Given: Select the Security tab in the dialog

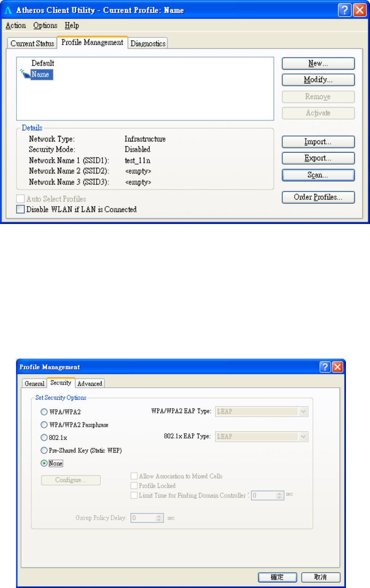Looking at the screenshot, I should click(x=61, y=382).
